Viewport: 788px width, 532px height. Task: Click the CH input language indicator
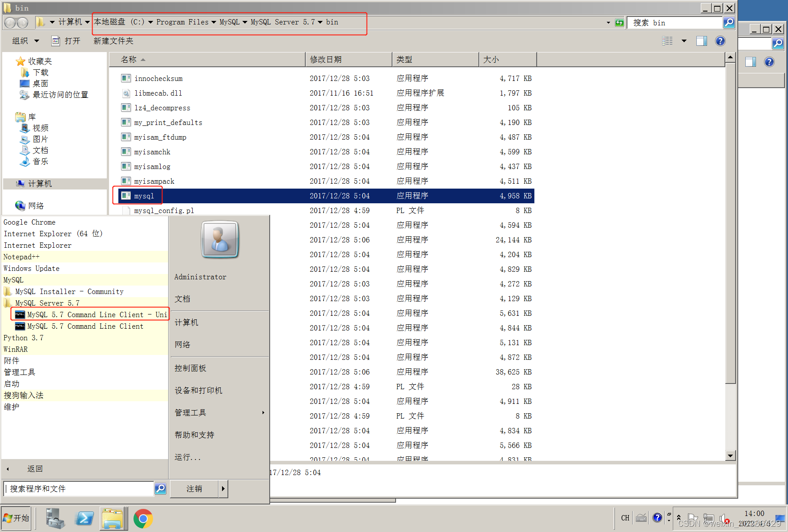pyautogui.click(x=625, y=518)
